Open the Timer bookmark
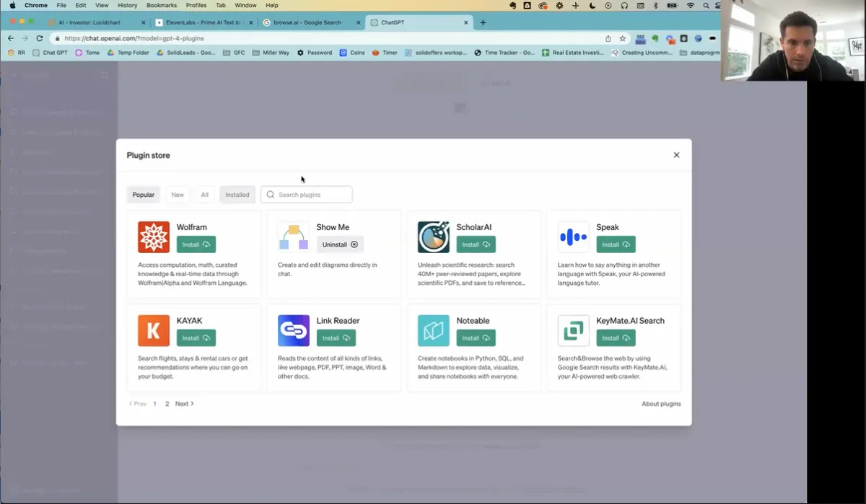Viewport: 866px width, 504px height. 385,53
